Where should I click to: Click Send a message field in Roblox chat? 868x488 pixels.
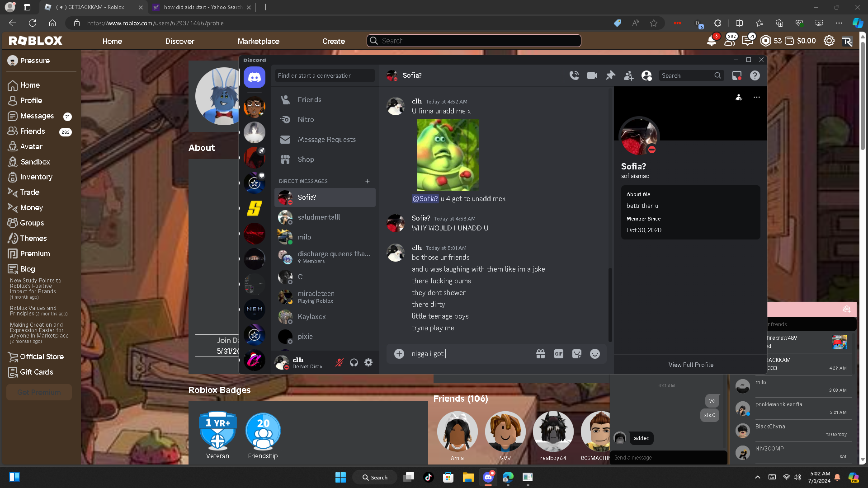668,458
